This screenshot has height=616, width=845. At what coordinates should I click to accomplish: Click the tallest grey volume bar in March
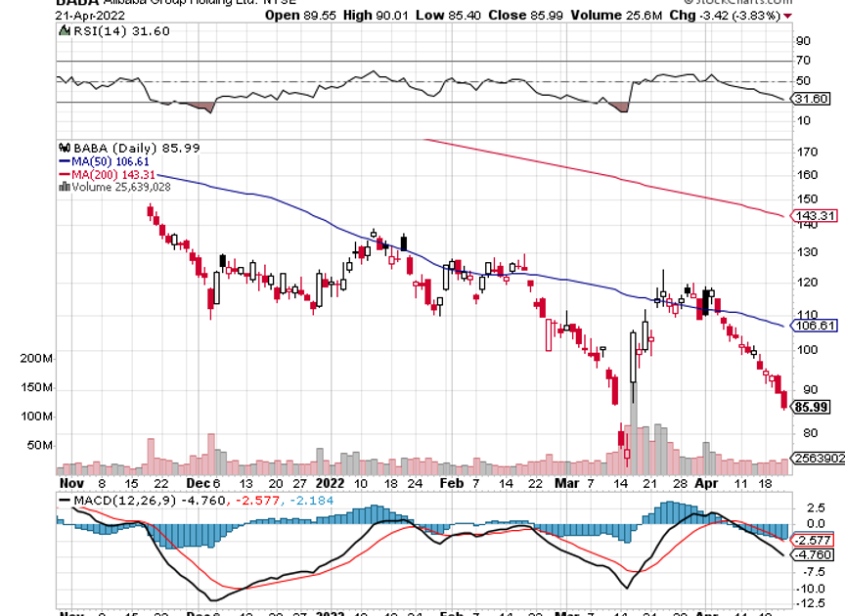coord(633,431)
